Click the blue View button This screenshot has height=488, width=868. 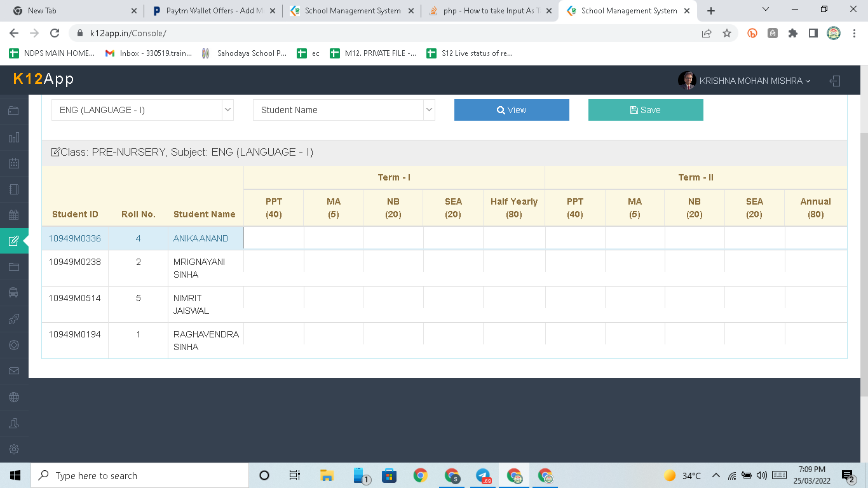click(512, 110)
